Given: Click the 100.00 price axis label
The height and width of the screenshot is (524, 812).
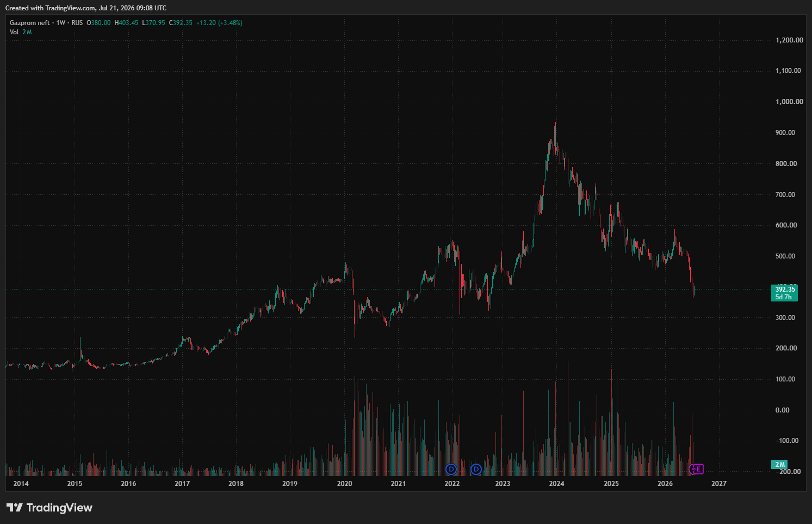Looking at the screenshot, I should [x=785, y=379].
